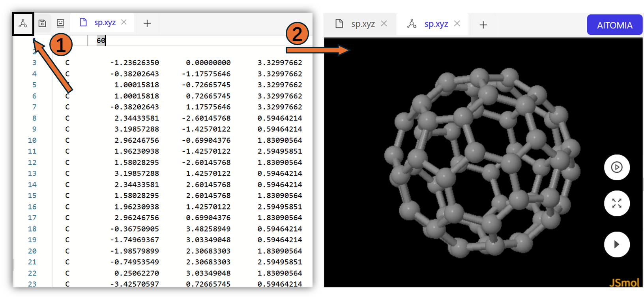Viewport: 644px width, 300px height.
Task: Click value -0.74953549 on line 21
Action: pyautogui.click(x=135, y=262)
